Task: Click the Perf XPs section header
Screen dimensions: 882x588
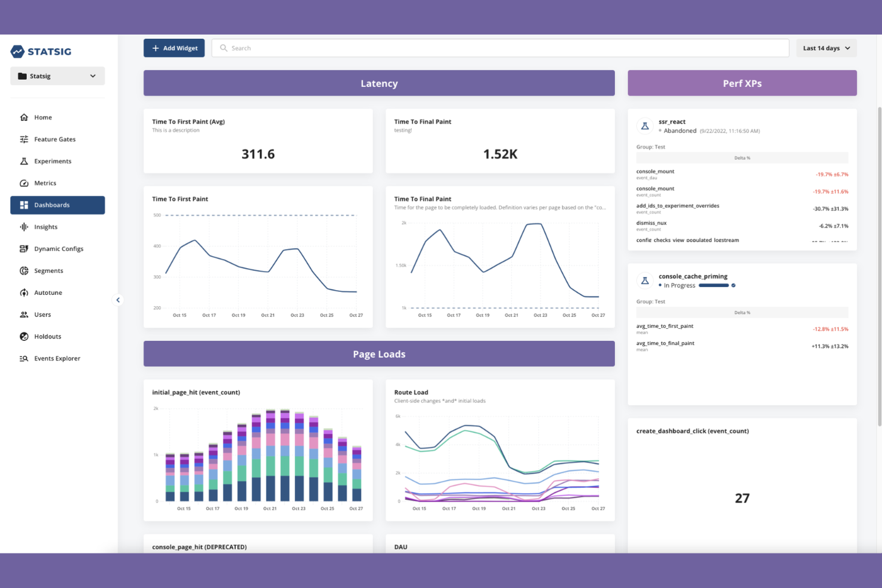Action: tap(742, 83)
